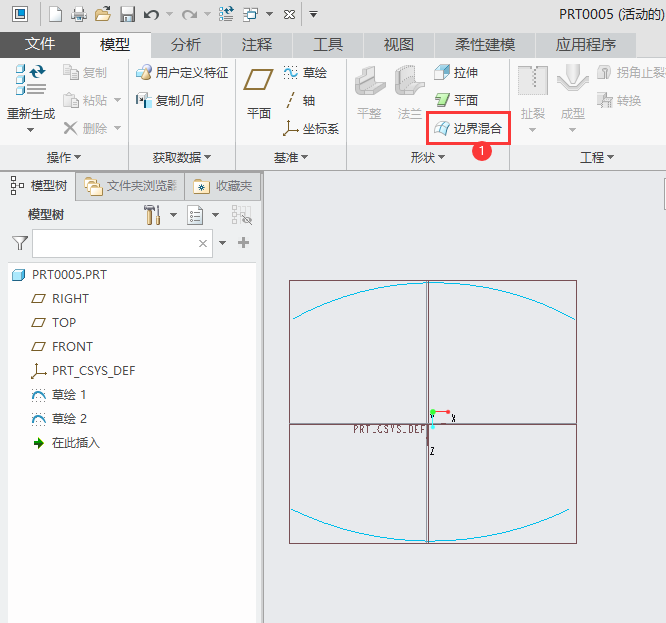Expand the 操作 group menu

tap(64, 158)
